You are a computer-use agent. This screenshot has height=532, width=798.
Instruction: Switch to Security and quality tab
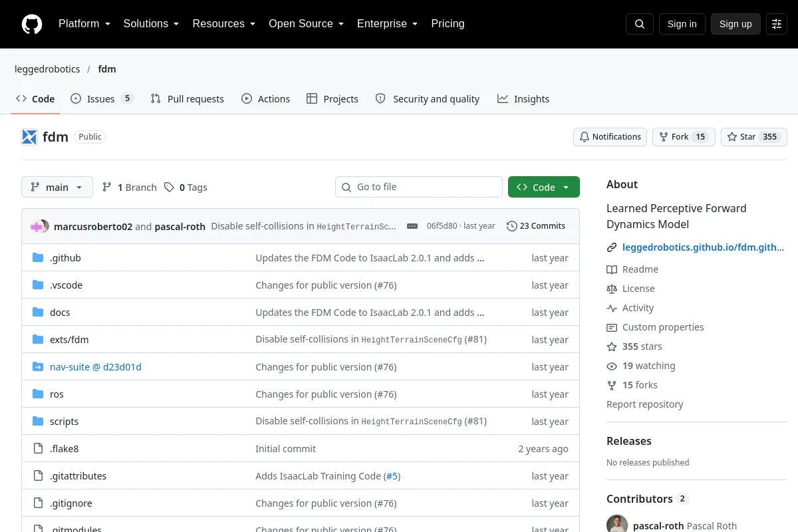click(428, 99)
